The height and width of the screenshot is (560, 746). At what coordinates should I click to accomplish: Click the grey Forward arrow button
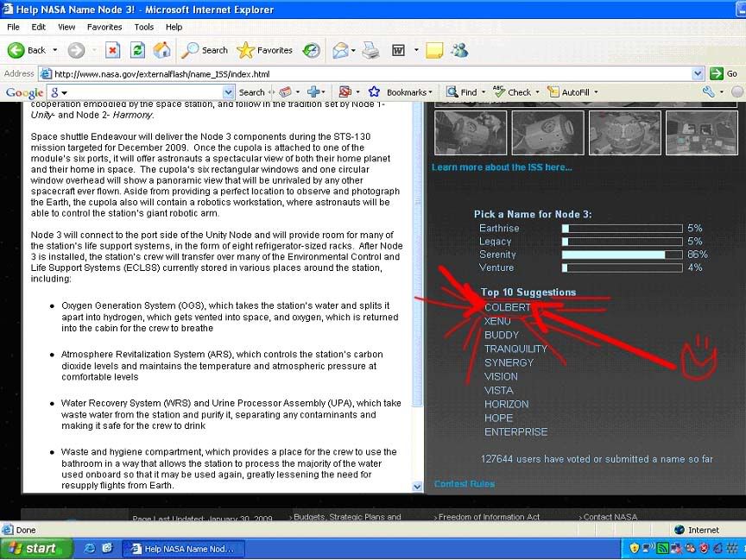pyautogui.click(x=76, y=50)
